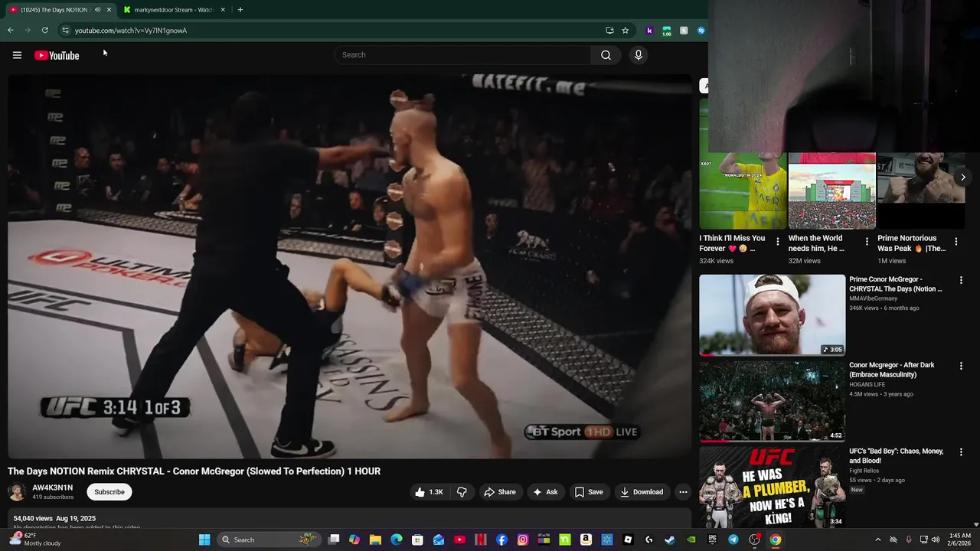The width and height of the screenshot is (980, 551).
Task: Bookmark this page with star icon
Action: (625, 31)
